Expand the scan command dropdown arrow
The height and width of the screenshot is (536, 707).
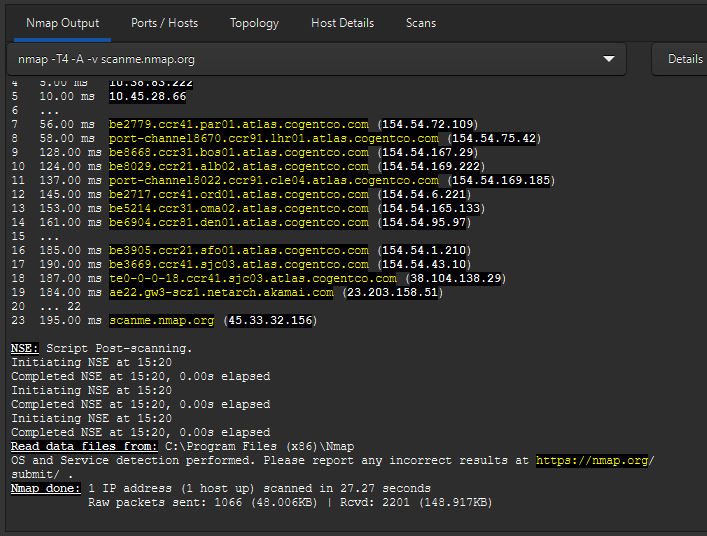tap(609, 59)
